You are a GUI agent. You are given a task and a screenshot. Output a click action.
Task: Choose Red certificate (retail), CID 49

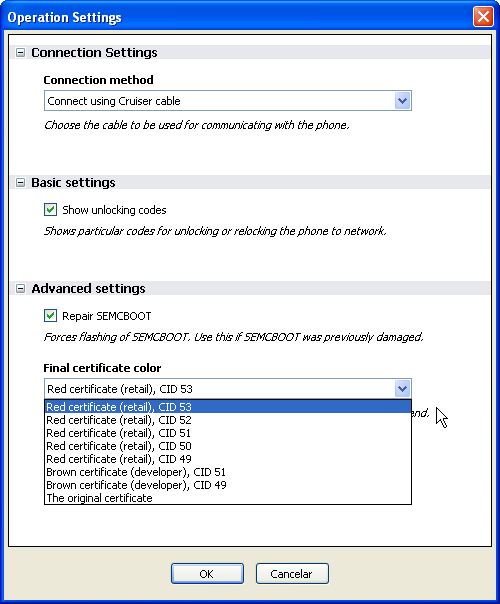(x=228, y=459)
